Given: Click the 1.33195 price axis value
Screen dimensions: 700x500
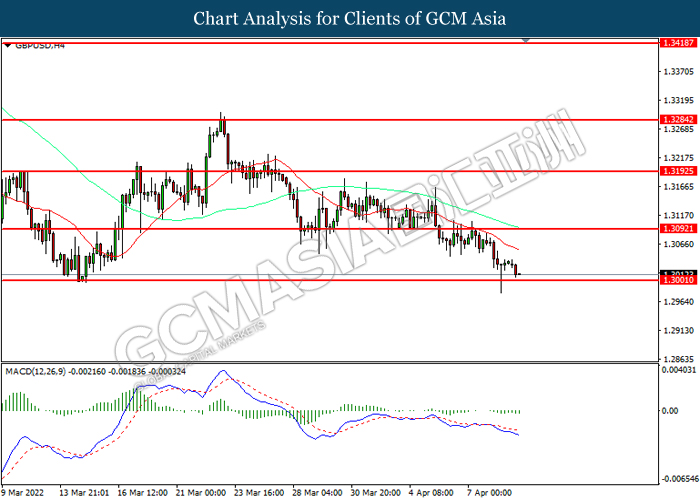Looking at the screenshot, I should coord(679,100).
